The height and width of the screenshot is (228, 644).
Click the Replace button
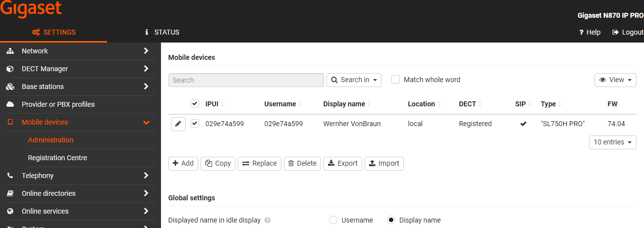[x=260, y=163]
